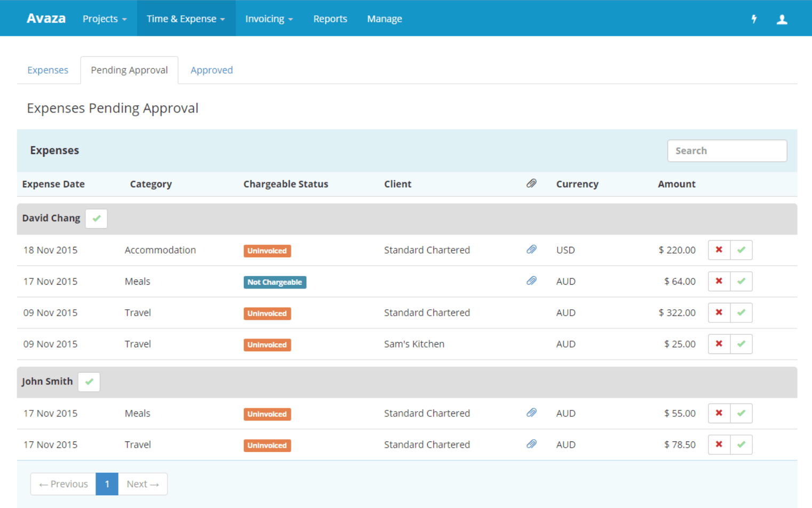Click the Previous pagination button
Image resolution: width=812 pixels, height=508 pixels.
tap(63, 483)
